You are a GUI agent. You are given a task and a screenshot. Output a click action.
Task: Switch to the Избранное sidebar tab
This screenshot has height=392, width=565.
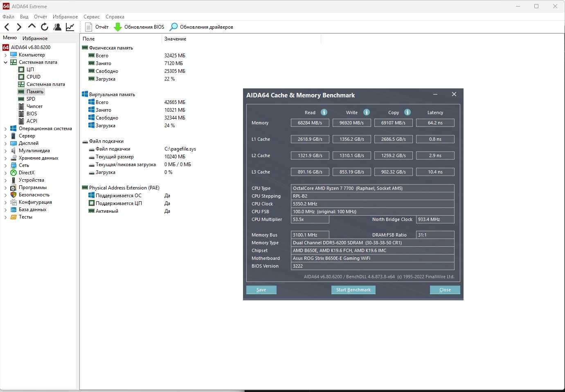click(x=35, y=38)
